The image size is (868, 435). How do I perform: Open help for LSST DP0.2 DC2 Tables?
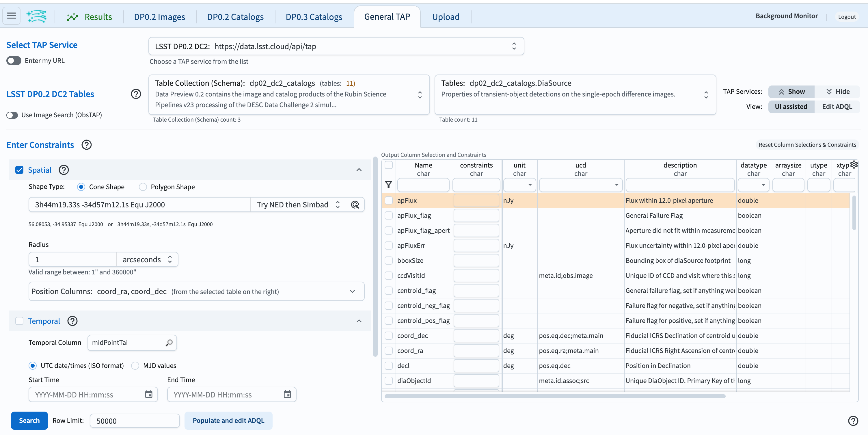click(136, 94)
